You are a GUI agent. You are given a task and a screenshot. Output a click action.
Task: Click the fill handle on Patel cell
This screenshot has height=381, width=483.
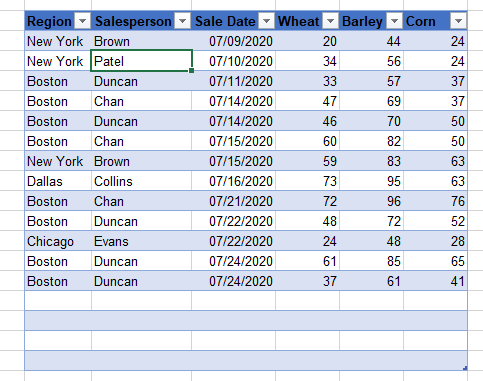click(x=191, y=70)
